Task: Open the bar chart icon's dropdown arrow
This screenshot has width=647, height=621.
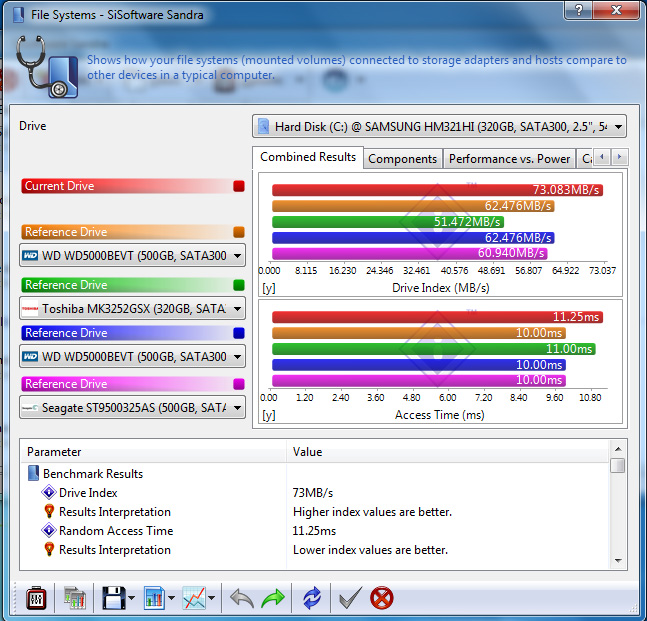Action: 171,598
